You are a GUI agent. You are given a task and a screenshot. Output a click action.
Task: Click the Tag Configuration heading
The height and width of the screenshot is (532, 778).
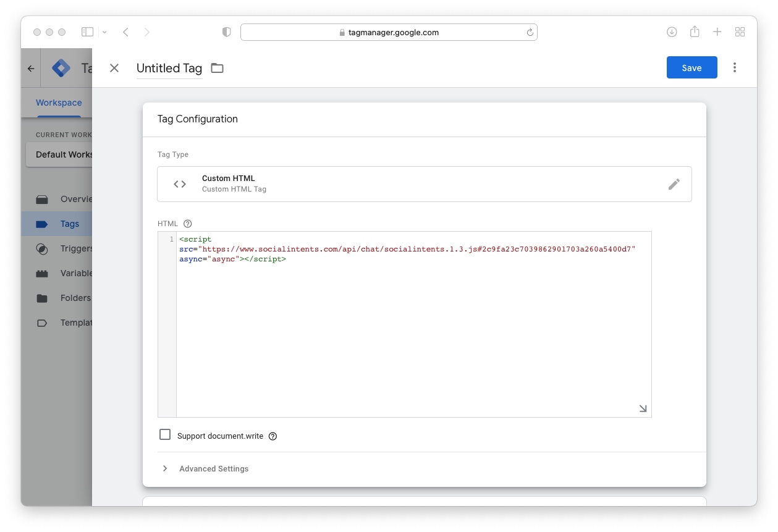click(198, 119)
